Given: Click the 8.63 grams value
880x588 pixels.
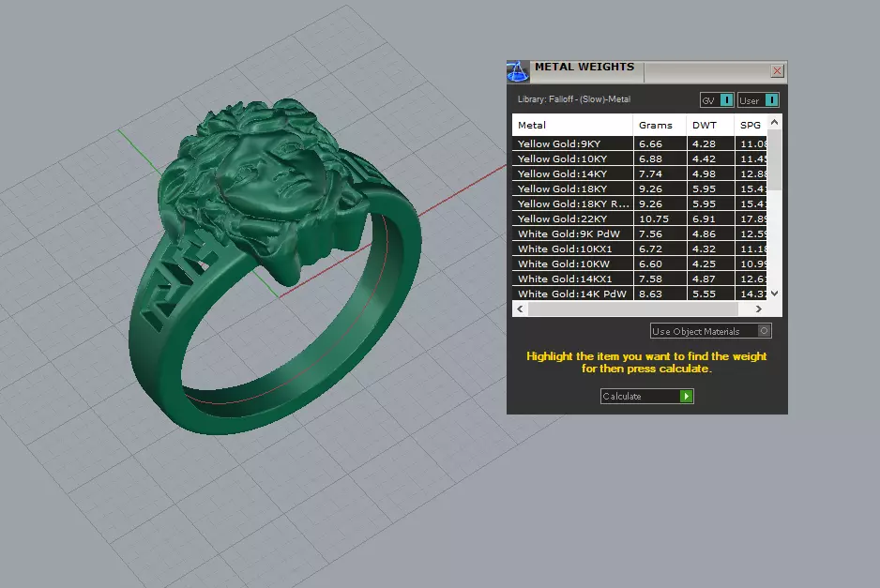Looking at the screenshot, I should pos(650,294).
